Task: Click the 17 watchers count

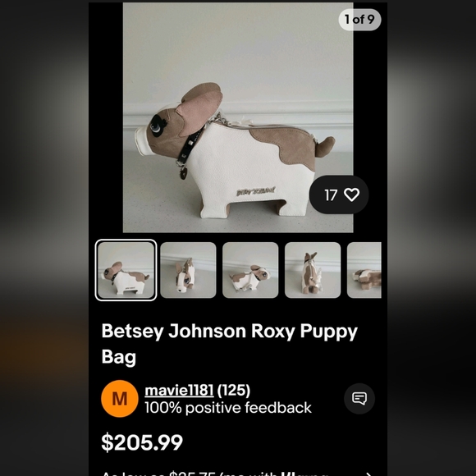Action: click(331, 195)
